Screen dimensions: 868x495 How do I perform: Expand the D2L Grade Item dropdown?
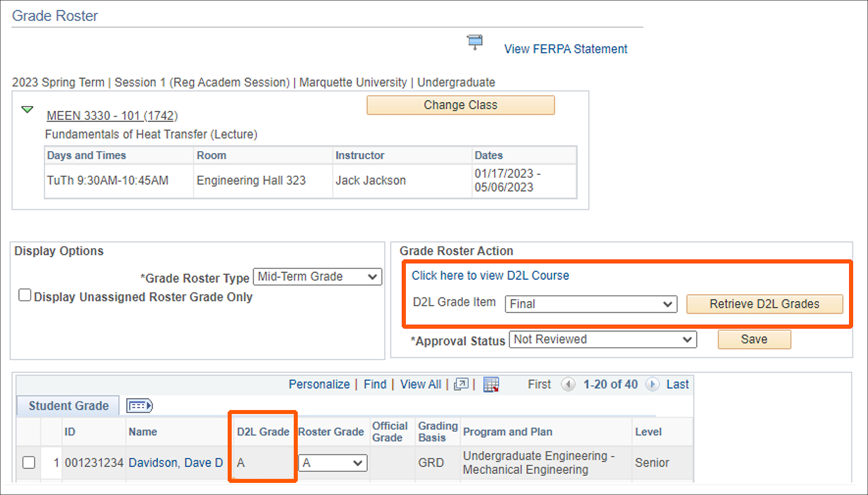coord(591,304)
